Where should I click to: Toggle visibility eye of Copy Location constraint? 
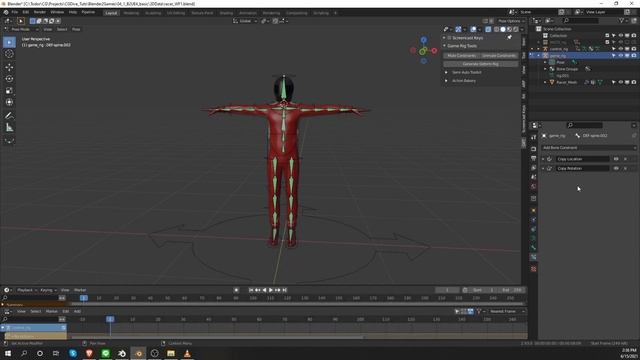(x=616, y=159)
